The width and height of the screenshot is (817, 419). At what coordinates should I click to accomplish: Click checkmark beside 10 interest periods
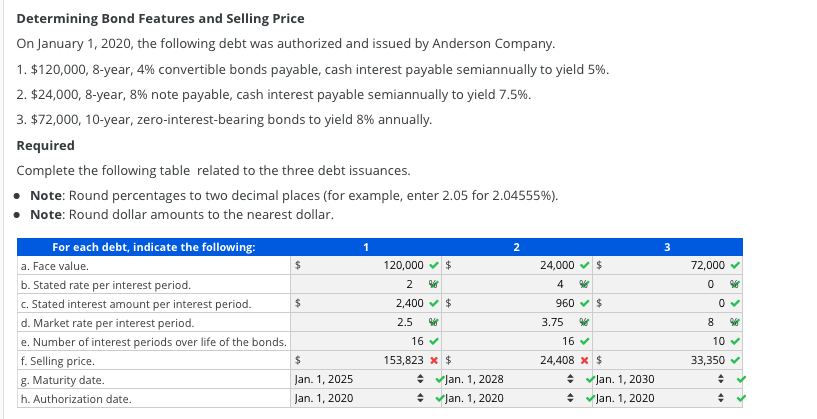pyautogui.click(x=735, y=342)
